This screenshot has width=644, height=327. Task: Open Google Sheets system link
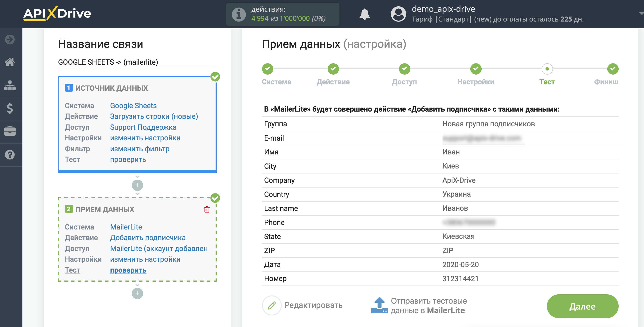(133, 105)
